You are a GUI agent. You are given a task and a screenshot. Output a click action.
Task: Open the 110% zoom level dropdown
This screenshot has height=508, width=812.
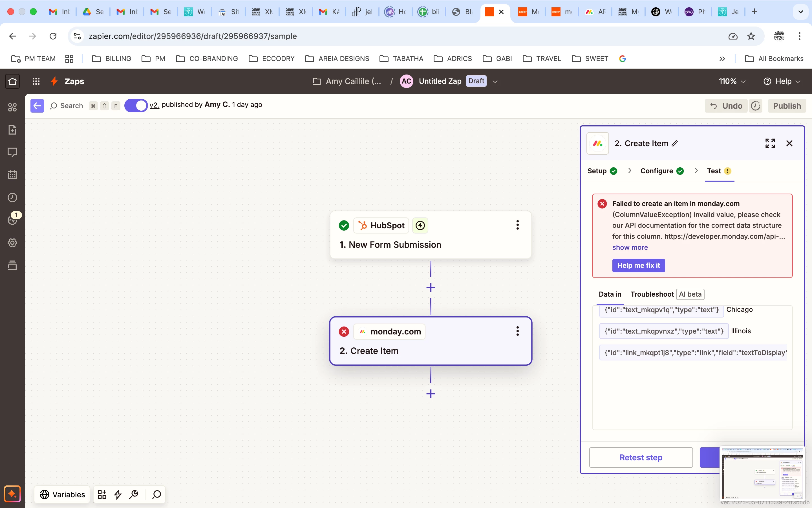click(x=732, y=81)
